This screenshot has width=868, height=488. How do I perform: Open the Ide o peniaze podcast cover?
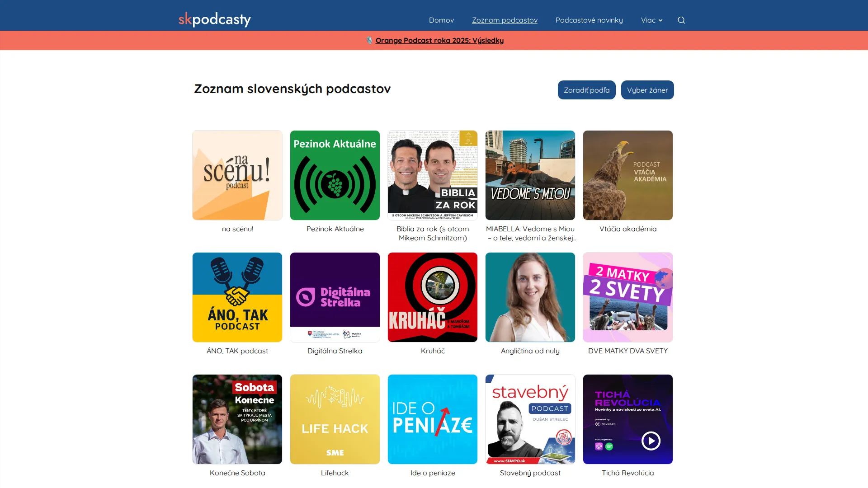[x=433, y=419]
